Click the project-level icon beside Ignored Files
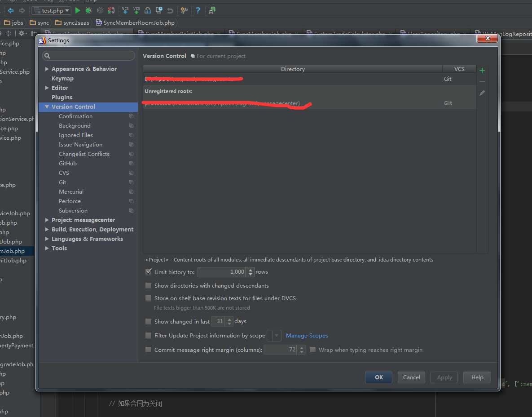 [131, 135]
